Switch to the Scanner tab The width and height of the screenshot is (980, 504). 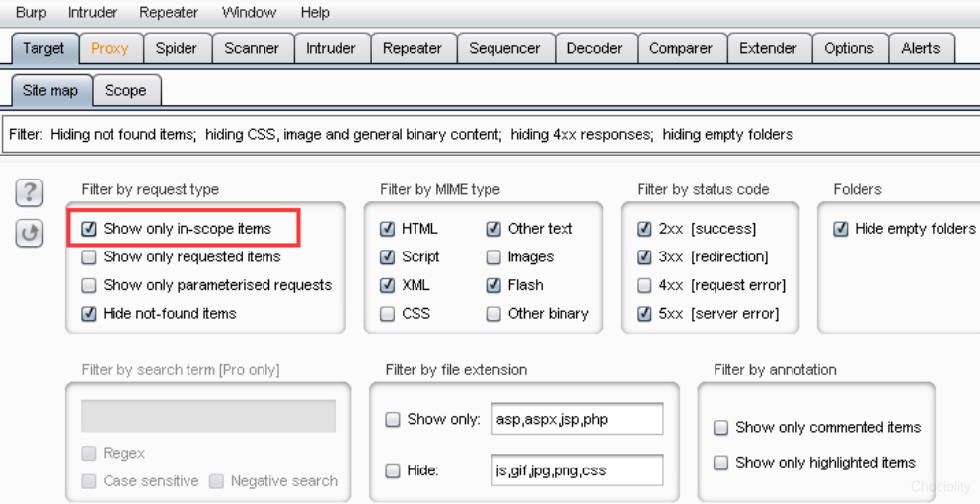click(252, 48)
